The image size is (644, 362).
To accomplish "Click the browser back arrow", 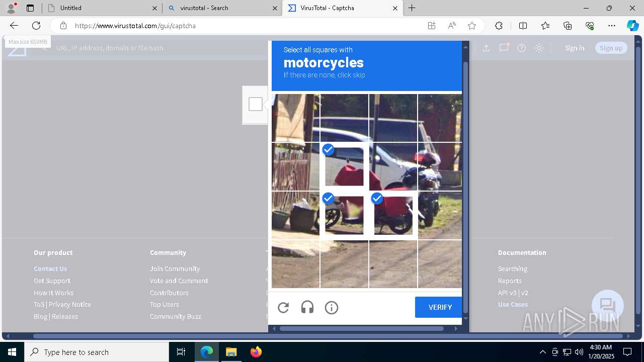I will point(14,26).
